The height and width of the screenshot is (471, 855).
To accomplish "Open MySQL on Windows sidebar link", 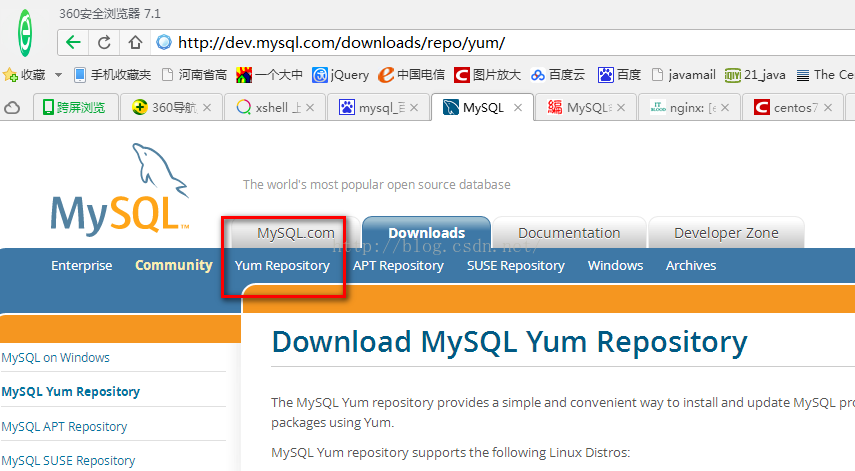I will coord(55,358).
